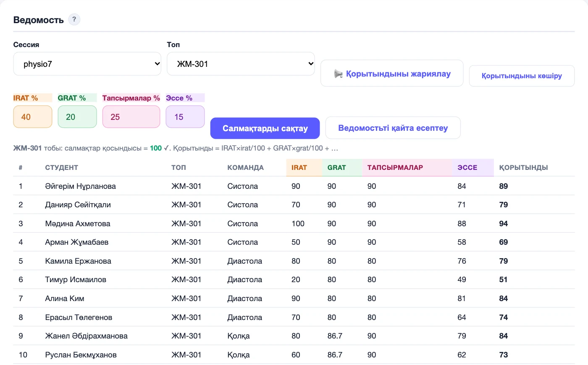Click the weights sum value 100
The image size is (588, 365).
click(156, 148)
